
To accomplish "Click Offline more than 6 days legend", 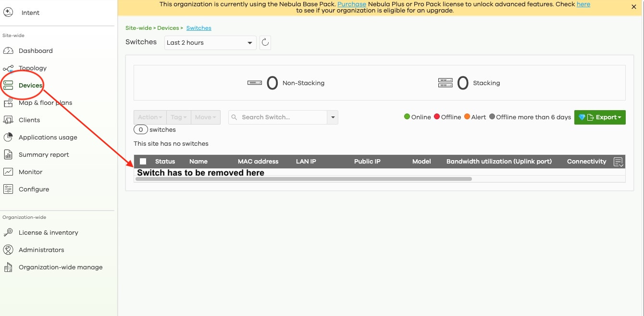I will (x=530, y=117).
